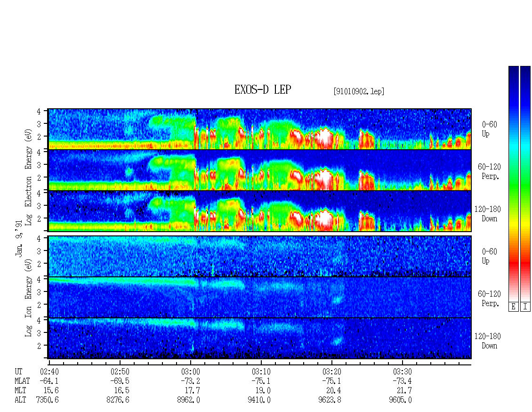Image resolution: width=532 pixels, height=412 pixels.
Task: Select the 02:40 UT time tick label
Action: point(49,372)
